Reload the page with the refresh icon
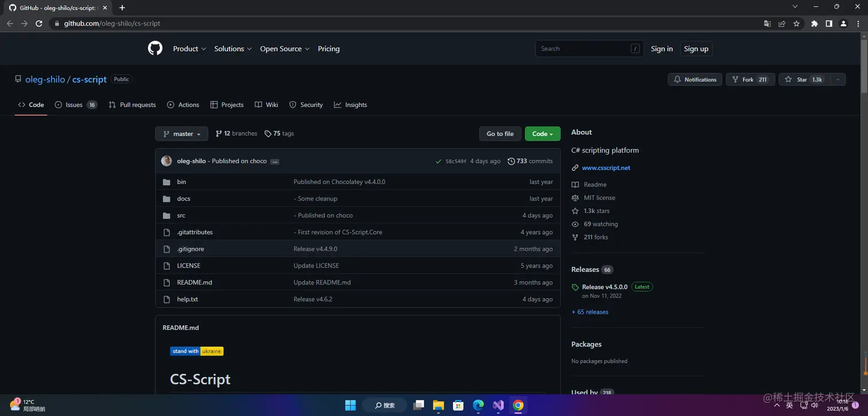This screenshot has height=416, width=868. pos(39,24)
